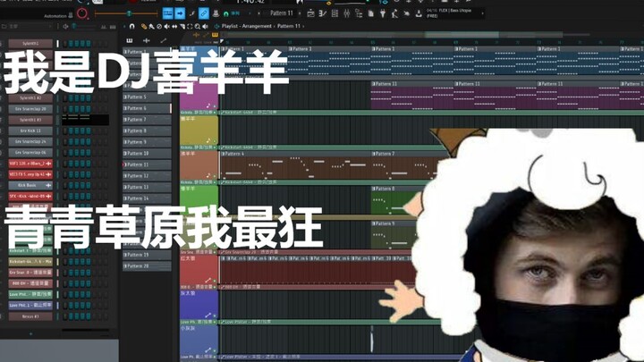This screenshot has height=362, width=644.
Task: Select Pattern 14 in the picker list
Action: coord(147,198)
